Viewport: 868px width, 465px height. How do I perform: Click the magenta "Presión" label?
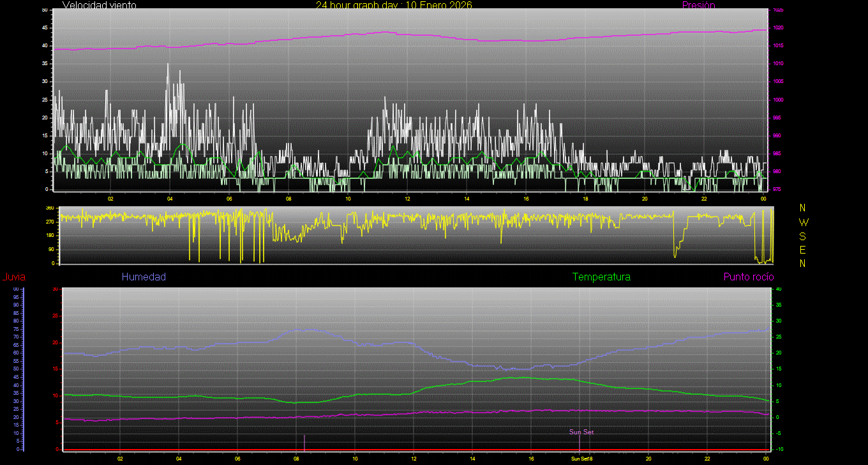click(x=698, y=5)
